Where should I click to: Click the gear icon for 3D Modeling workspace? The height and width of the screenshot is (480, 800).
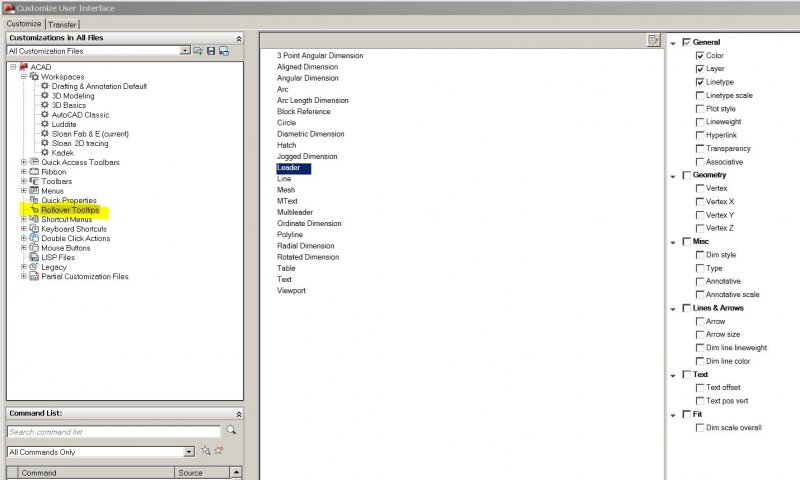tap(45, 95)
